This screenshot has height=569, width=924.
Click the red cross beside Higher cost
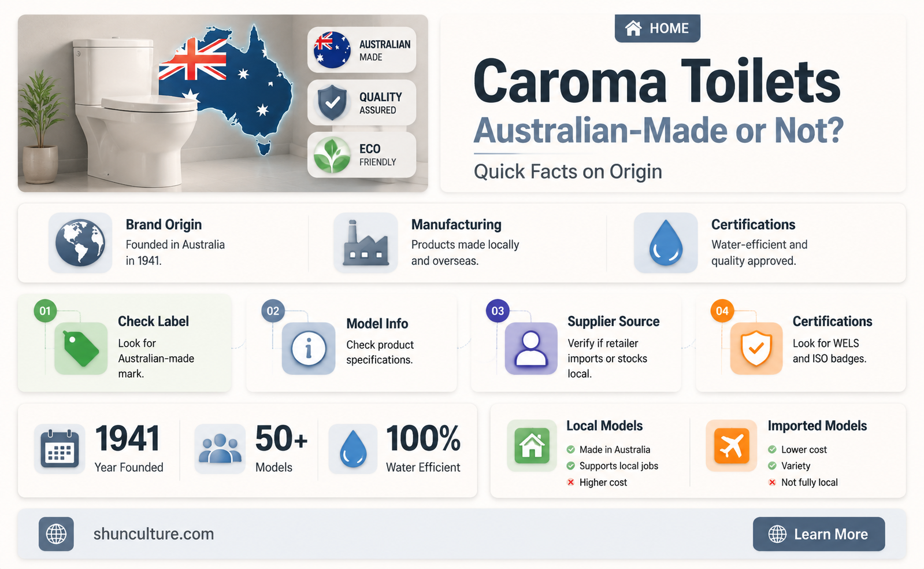click(x=570, y=482)
